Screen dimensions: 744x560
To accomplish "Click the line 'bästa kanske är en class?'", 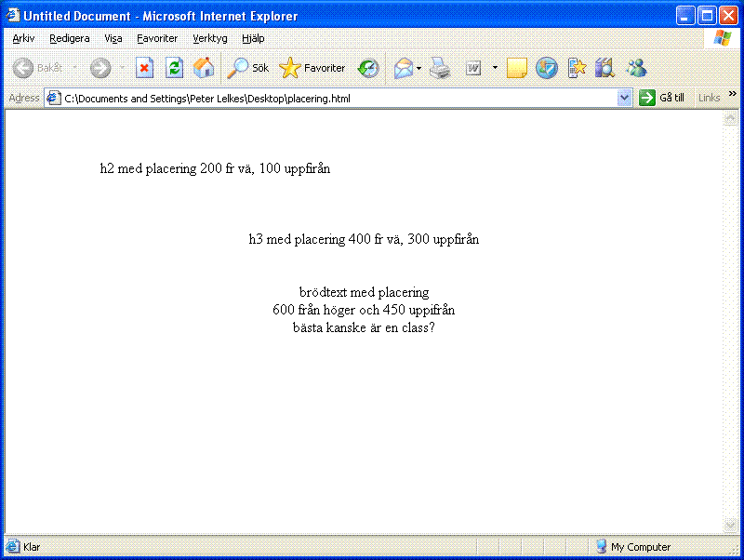I will pyautogui.click(x=364, y=327).
